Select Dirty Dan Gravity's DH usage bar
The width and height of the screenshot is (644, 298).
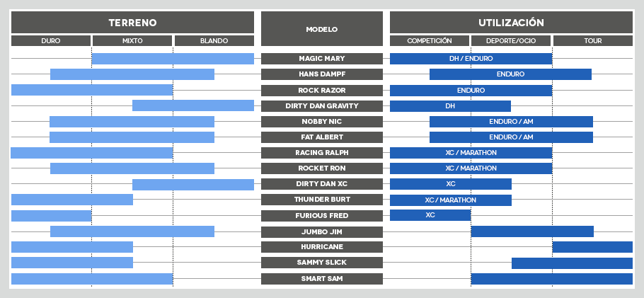pyautogui.click(x=450, y=106)
